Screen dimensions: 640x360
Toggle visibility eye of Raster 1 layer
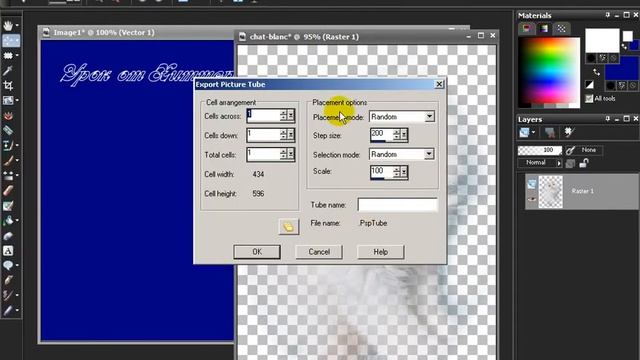[531, 200]
